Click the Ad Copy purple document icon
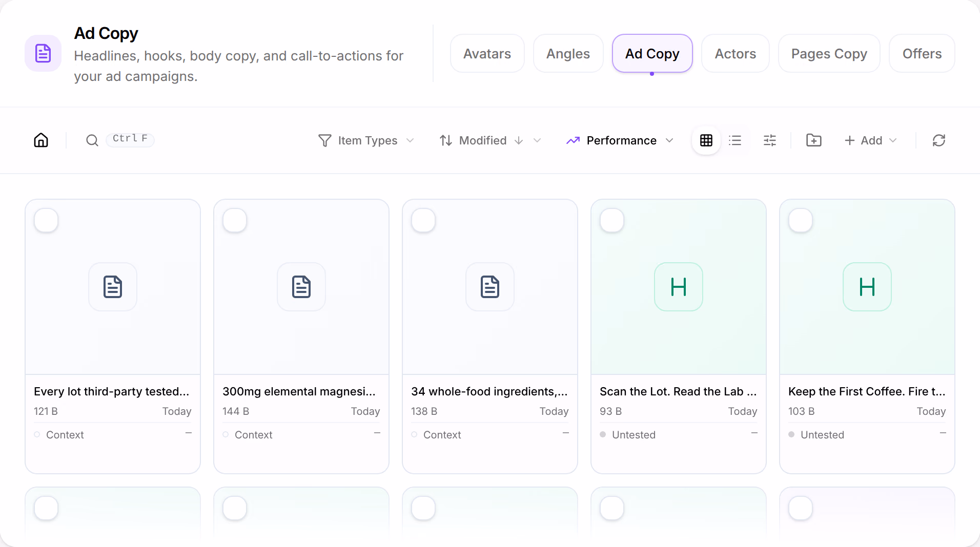The image size is (980, 547). click(x=43, y=53)
